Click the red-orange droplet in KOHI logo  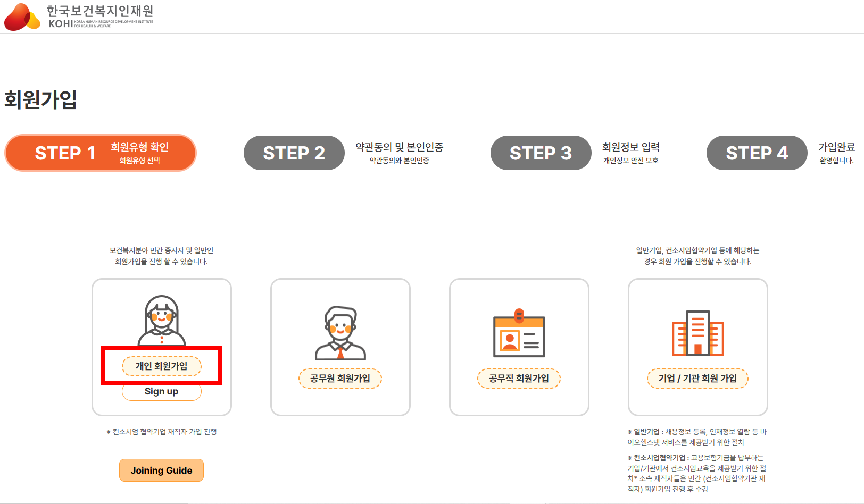coord(16,15)
